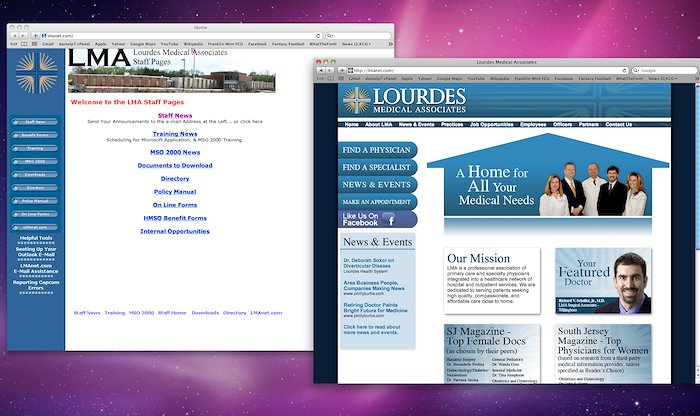Viewport: 700px width, 416px height.
Task: Open Documents to Download link
Action: pos(175,165)
